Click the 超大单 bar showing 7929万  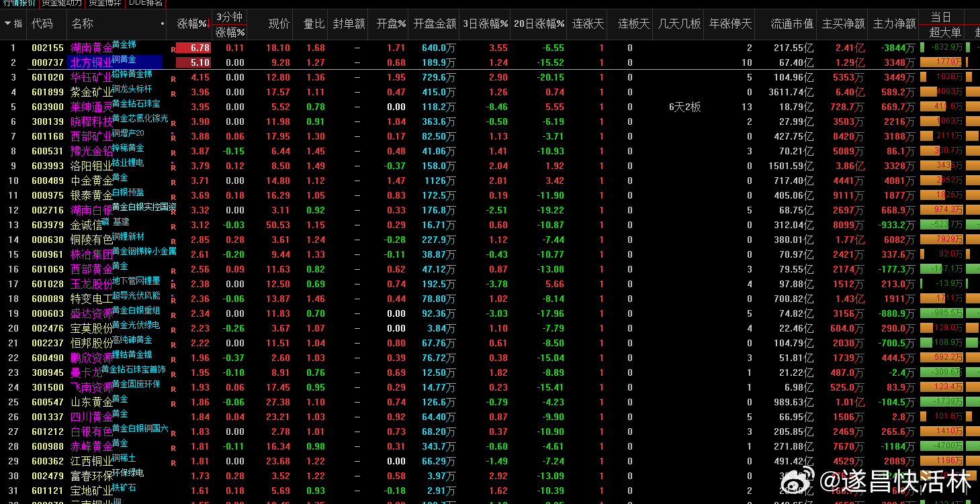pos(942,240)
